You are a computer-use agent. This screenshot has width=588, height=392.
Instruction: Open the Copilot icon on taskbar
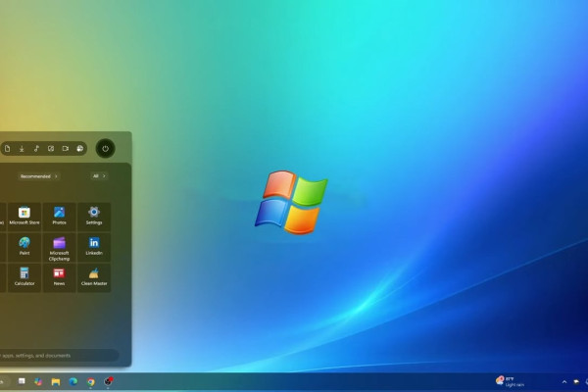click(38, 382)
